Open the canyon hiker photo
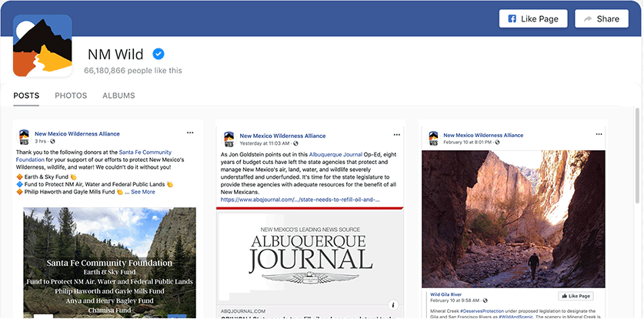 point(513,219)
